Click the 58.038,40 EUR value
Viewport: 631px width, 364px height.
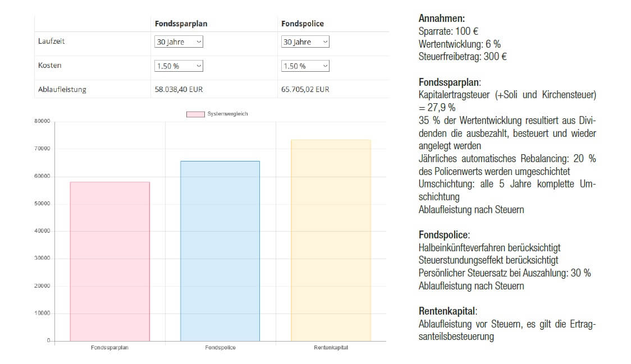(x=179, y=89)
